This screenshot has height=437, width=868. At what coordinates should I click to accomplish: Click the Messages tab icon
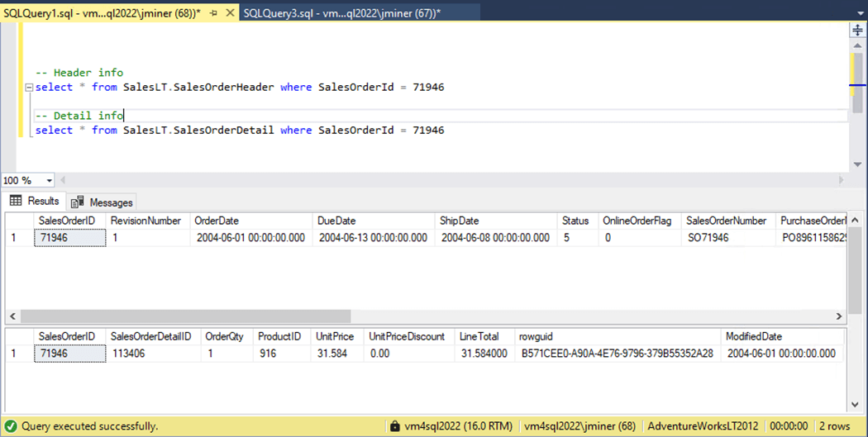click(78, 202)
